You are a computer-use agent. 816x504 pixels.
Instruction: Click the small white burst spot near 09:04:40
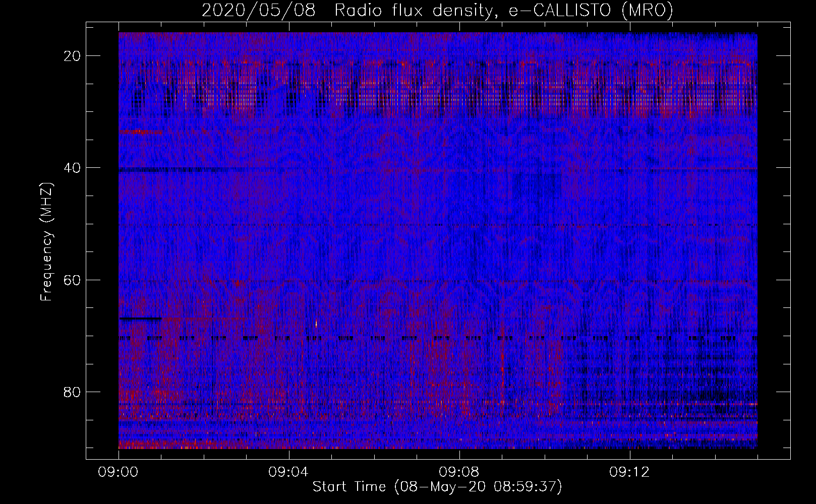coord(316,324)
